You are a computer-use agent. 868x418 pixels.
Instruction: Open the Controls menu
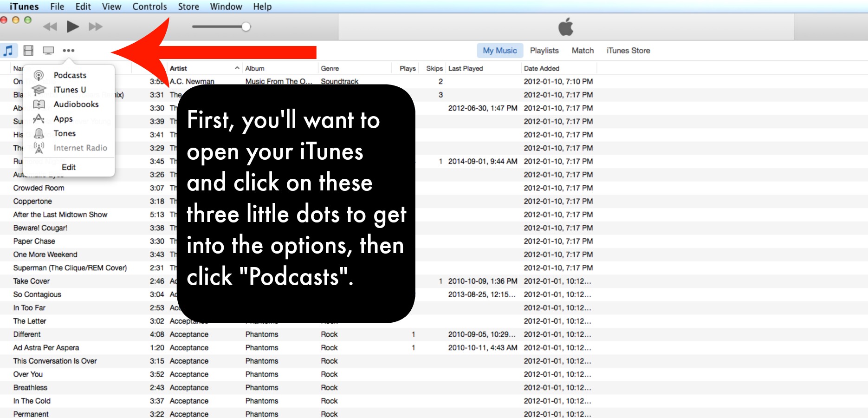[149, 7]
